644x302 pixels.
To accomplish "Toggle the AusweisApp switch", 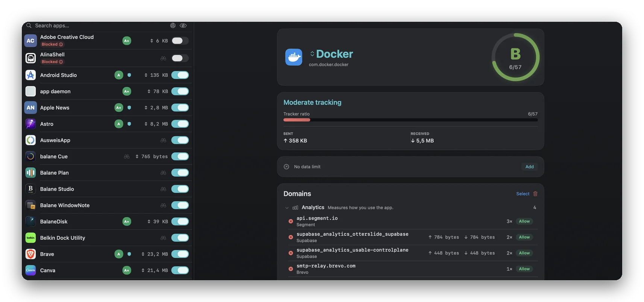I will [180, 140].
